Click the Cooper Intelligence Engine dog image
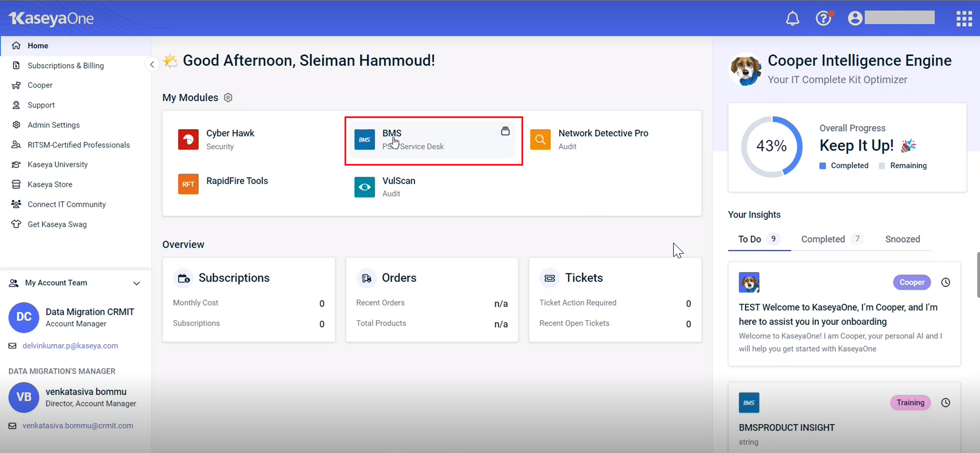 745,70
